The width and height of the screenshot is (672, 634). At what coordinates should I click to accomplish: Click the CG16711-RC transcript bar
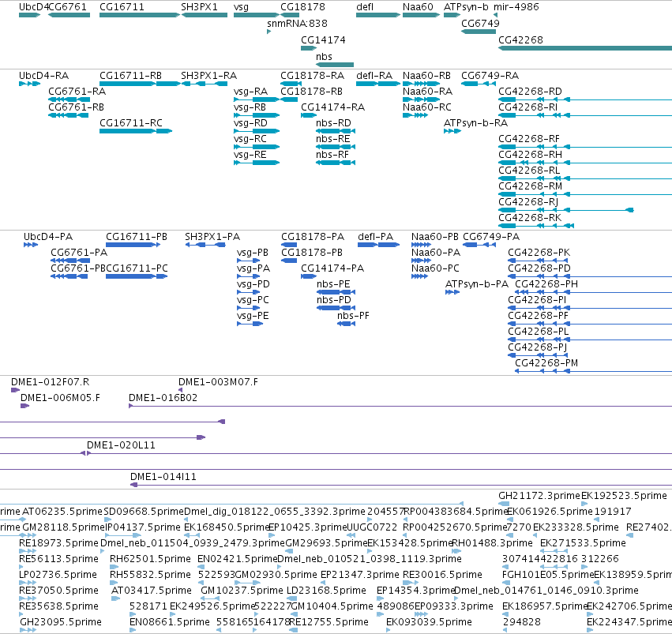(x=136, y=131)
